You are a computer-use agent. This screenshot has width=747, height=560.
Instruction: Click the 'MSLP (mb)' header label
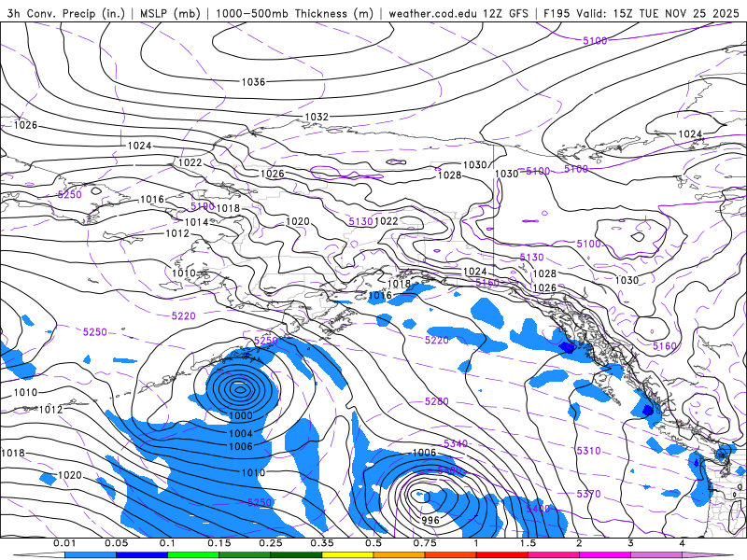click(x=170, y=13)
